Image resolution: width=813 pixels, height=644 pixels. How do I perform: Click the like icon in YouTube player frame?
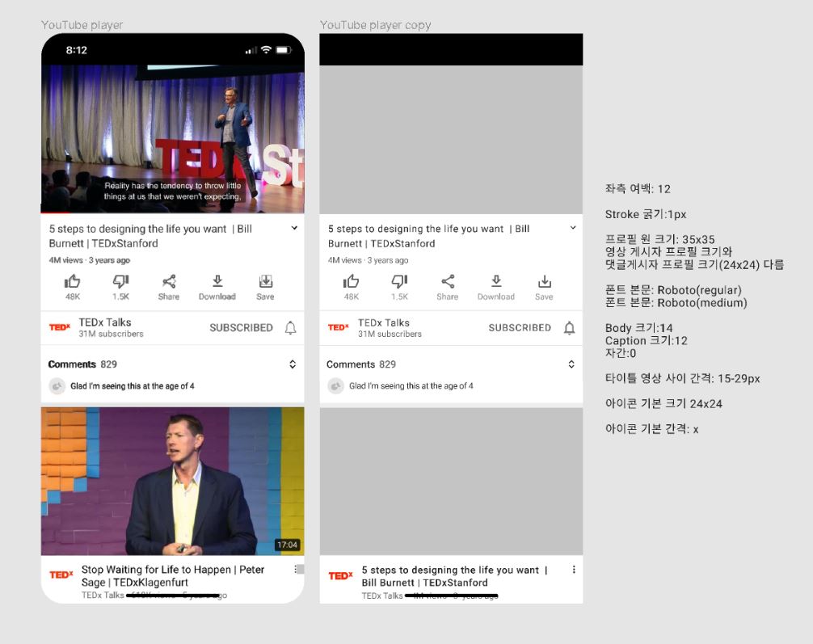coord(72,281)
